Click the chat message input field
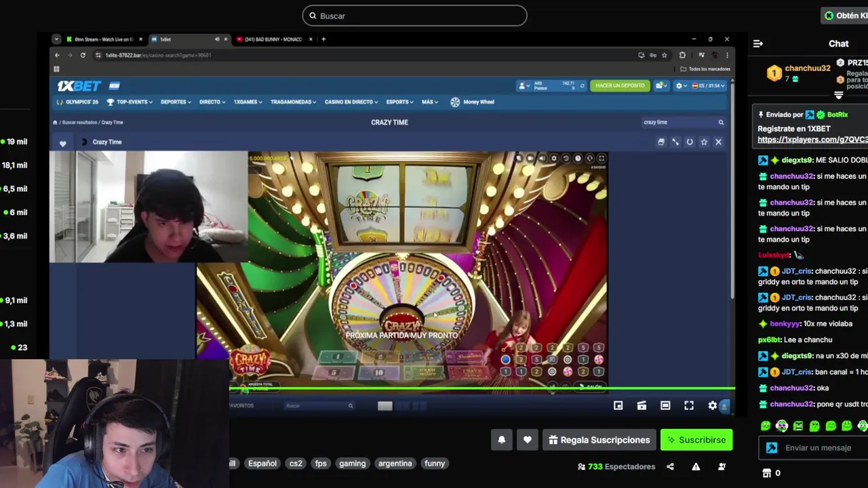The width and height of the screenshot is (868, 488). [x=816, y=447]
